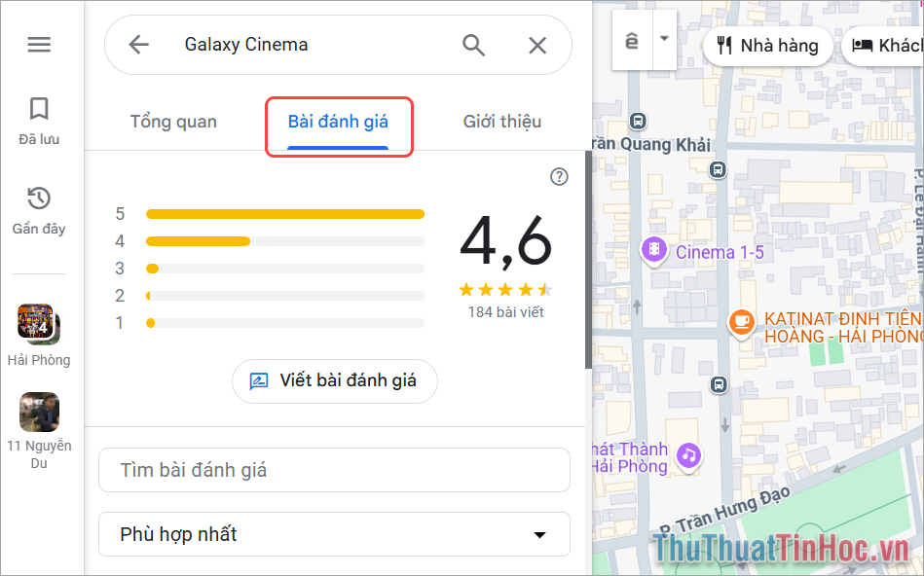Screen dimensions: 924x576
Task: Switch to the Giới thiệu tab
Action: pyautogui.click(x=502, y=122)
